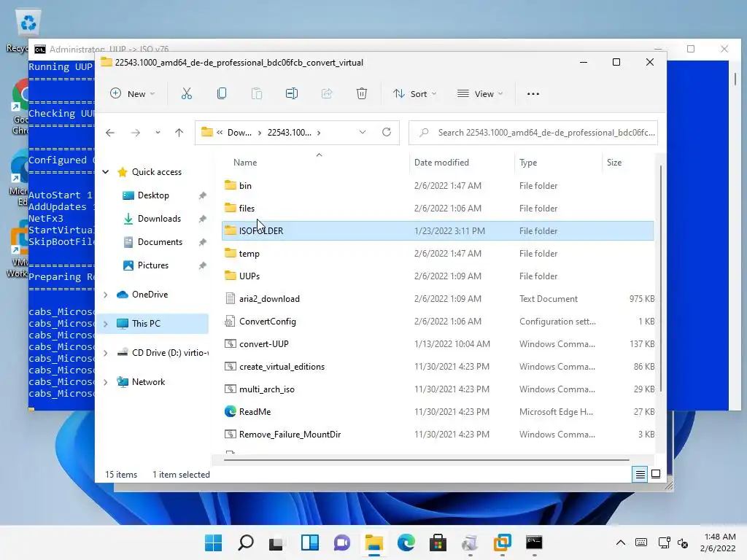Open Task View on the taskbar
This screenshot has width=747, height=560.
pyautogui.click(x=276, y=542)
